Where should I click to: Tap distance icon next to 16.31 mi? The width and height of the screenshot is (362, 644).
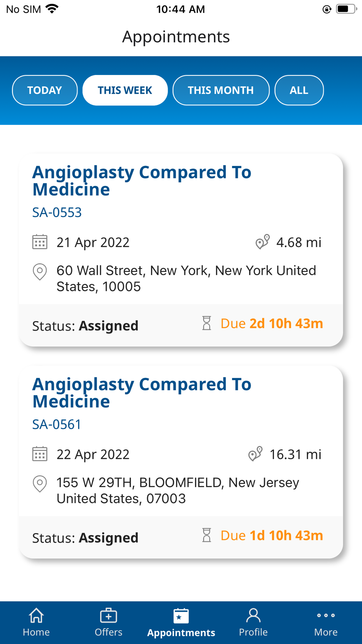[255, 454]
